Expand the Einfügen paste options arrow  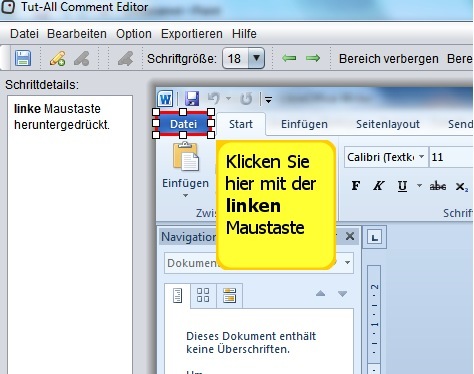coord(185,196)
